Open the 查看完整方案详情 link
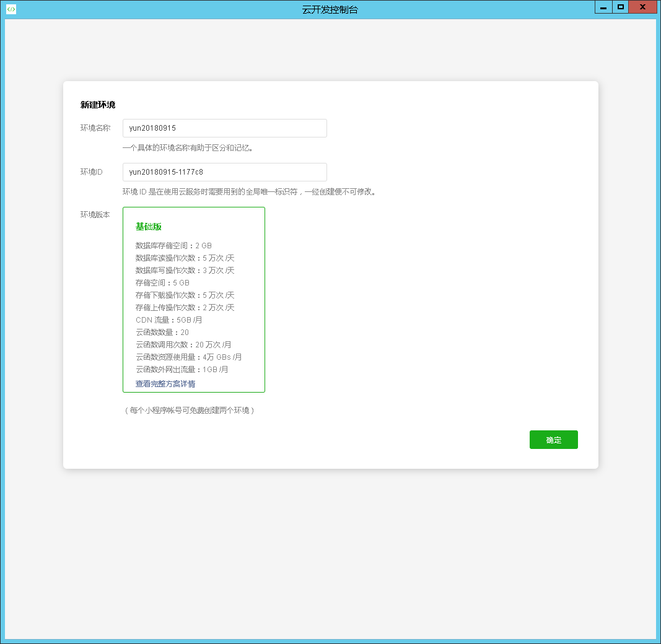 click(165, 384)
